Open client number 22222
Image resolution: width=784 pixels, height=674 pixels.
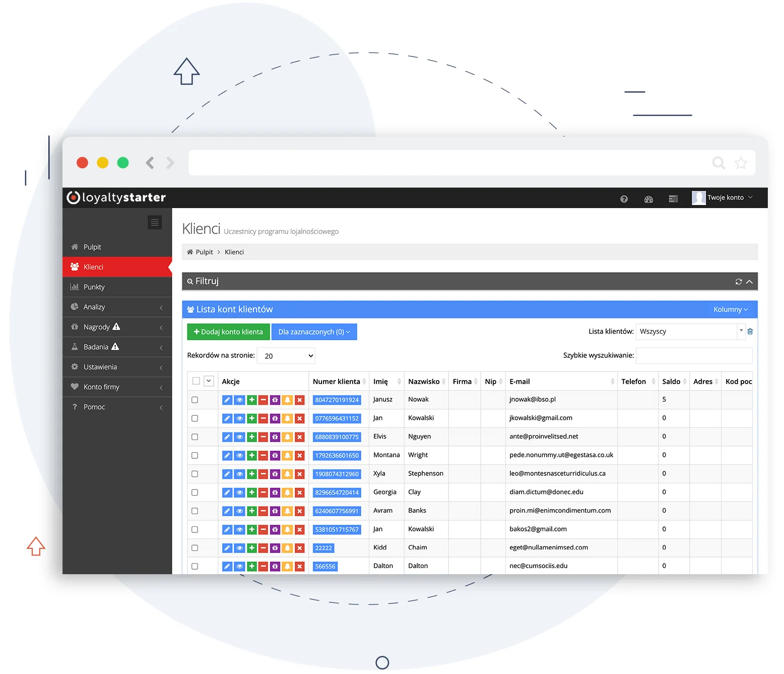323,548
